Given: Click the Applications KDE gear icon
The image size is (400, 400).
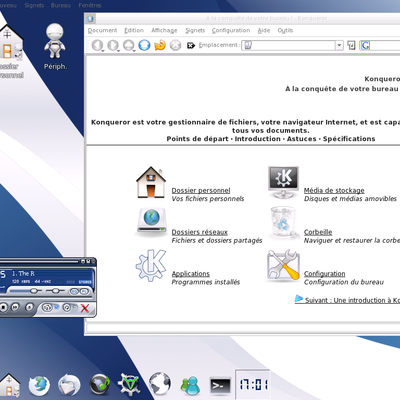Looking at the screenshot, I should tap(151, 266).
